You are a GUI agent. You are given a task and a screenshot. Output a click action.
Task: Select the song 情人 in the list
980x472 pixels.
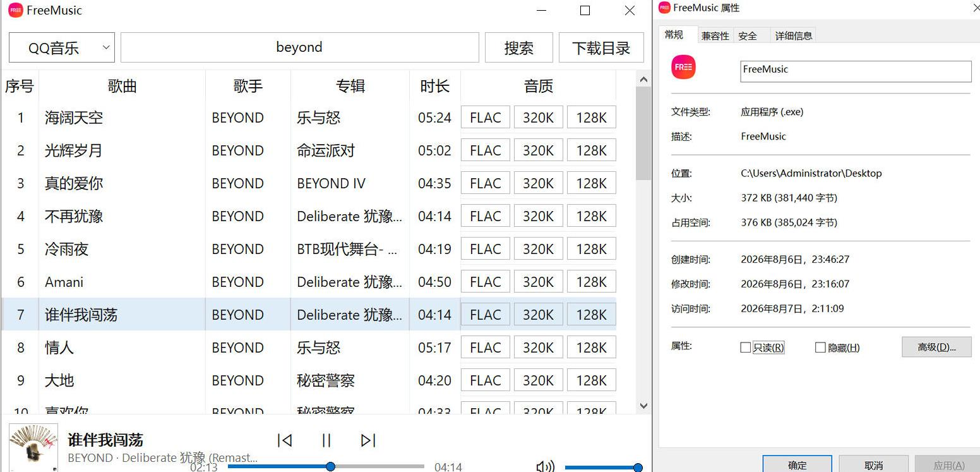[x=59, y=348]
